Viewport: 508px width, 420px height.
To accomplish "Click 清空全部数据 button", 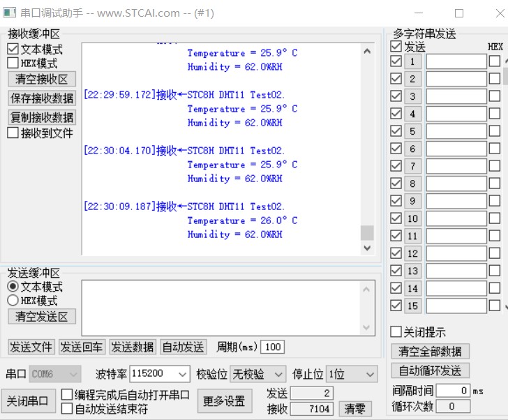I will (x=430, y=352).
